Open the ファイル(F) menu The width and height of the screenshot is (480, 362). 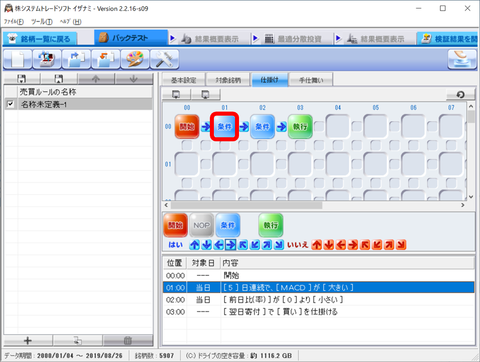[x=14, y=22]
